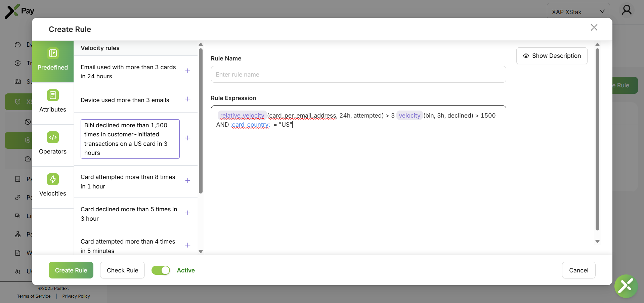
Task: Close the Create Rule dialog
Action: pos(594,28)
